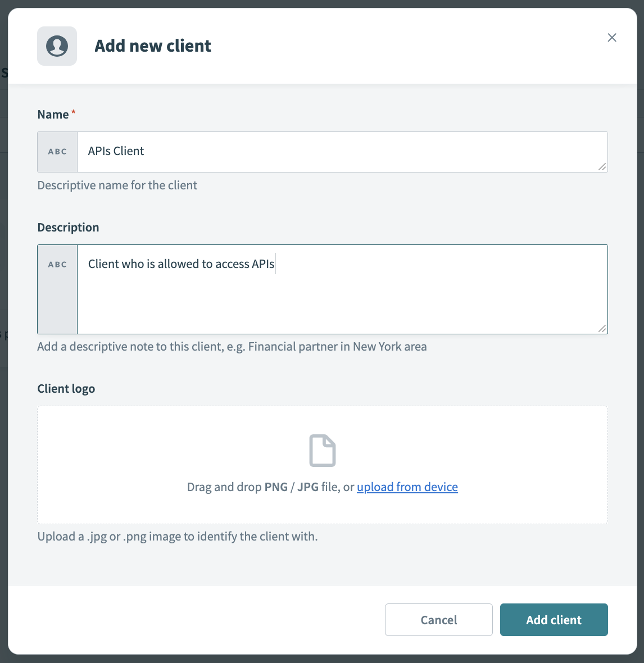644x663 pixels.
Task: Cancel the new client dialog
Action: [x=438, y=620]
